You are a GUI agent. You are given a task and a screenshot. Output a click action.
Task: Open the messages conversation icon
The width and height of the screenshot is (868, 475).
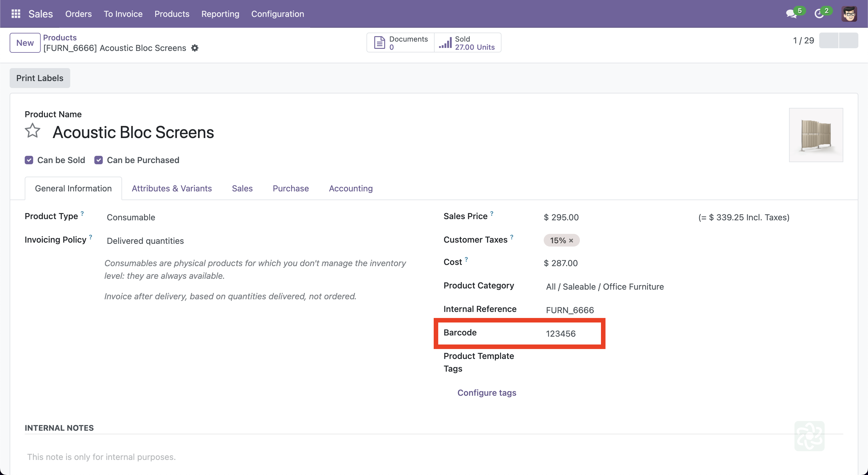click(x=791, y=14)
